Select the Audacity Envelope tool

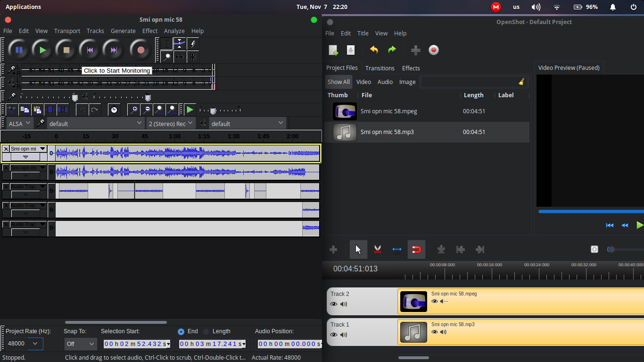[180, 44]
